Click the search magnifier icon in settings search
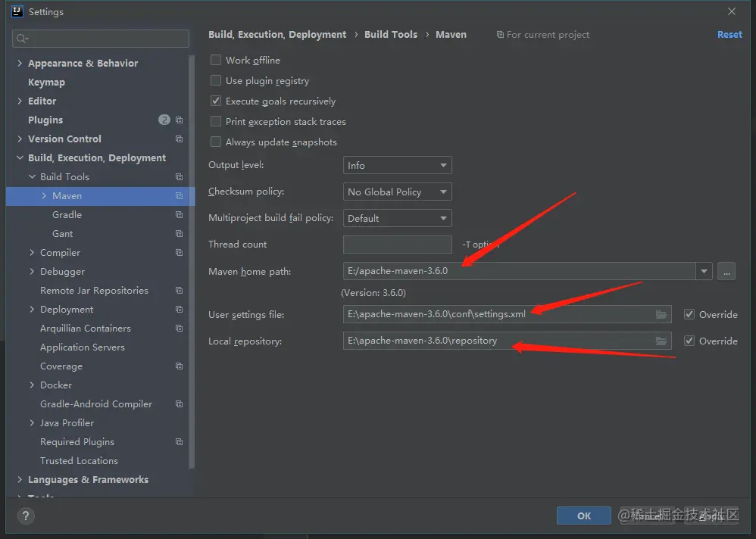Viewport: 756px width, 539px height. tap(22, 39)
